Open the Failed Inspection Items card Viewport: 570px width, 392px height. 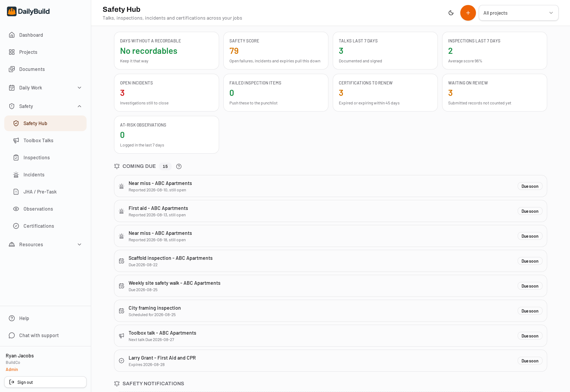click(x=276, y=93)
